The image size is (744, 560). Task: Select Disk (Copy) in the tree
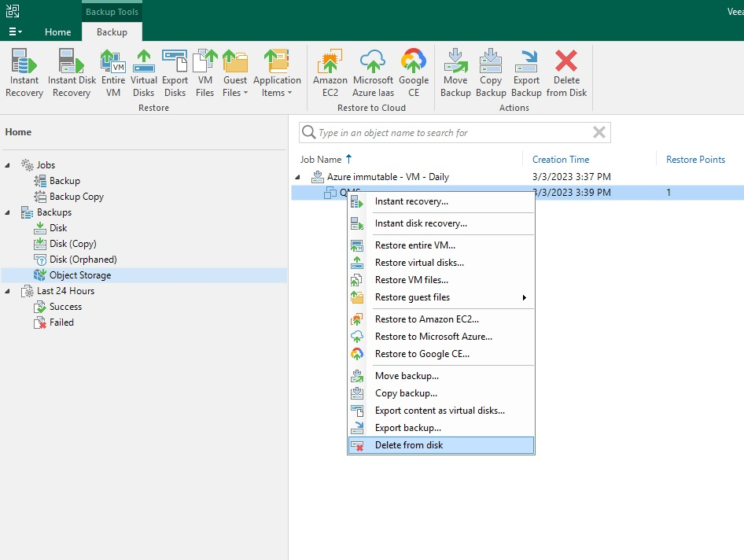click(72, 244)
